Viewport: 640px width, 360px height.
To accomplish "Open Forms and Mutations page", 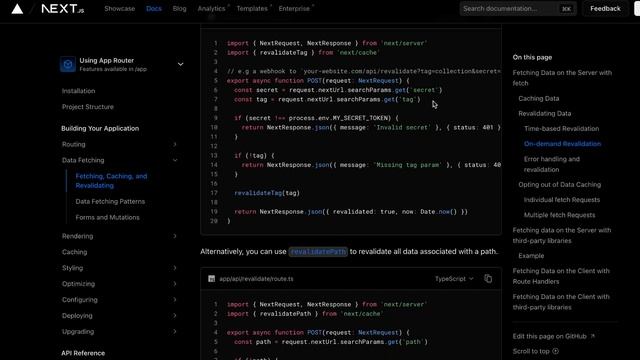I will point(107,218).
